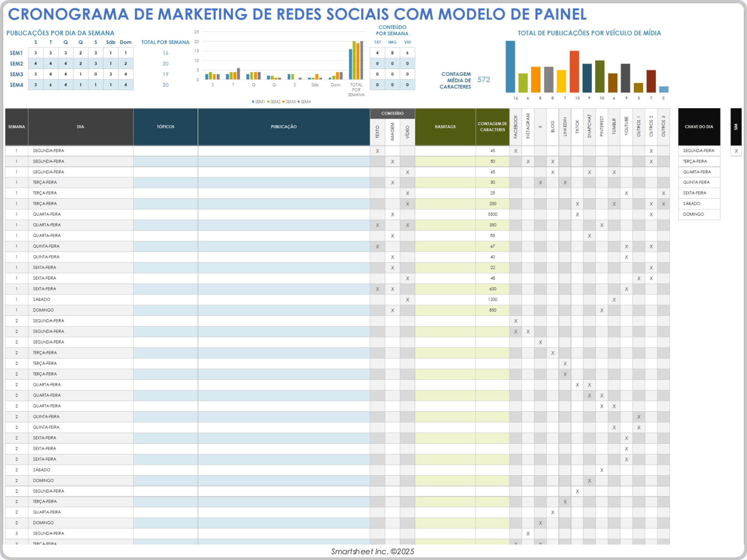Toggle the X under SIM beside the day key
The width and height of the screenshot is (747, 560).
point(736,151)
